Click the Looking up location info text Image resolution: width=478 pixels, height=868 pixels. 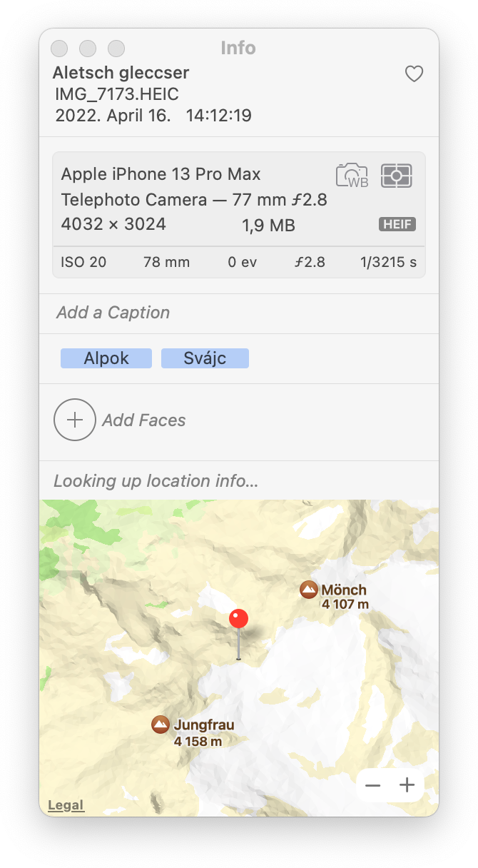tap(156, 481)
